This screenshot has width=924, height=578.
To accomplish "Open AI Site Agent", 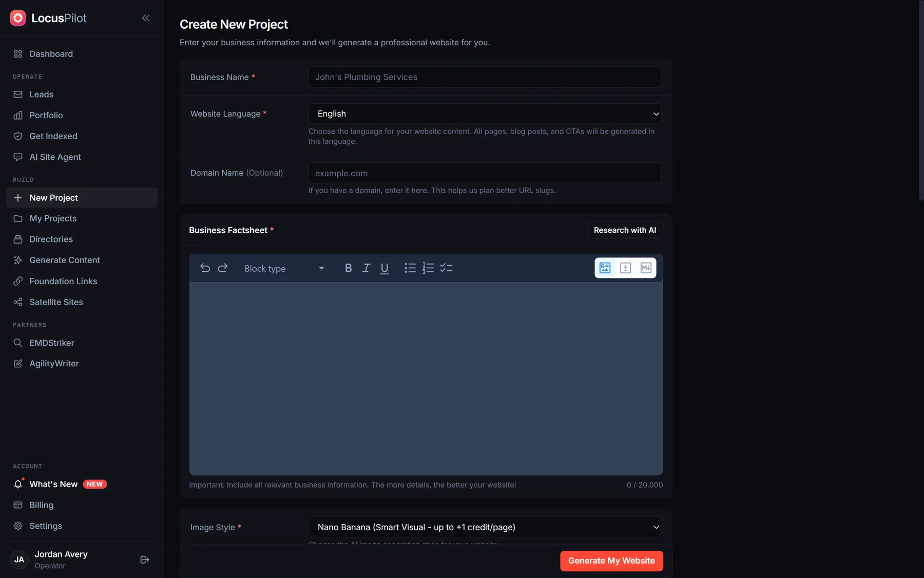I will pyautogui.click(x=82, y=157).
